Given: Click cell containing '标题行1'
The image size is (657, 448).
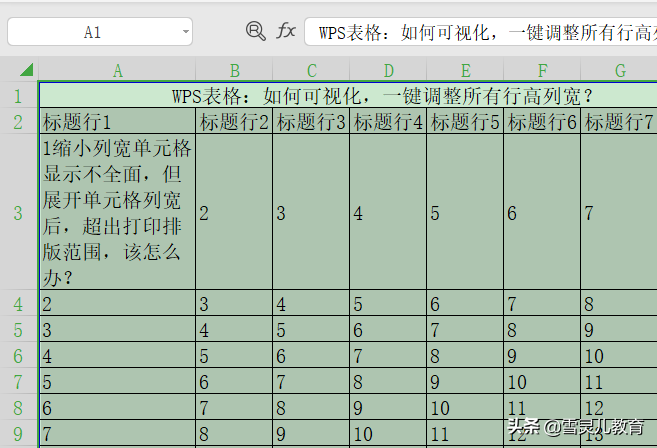Looking at the screenshot, I should pos(118,122).
